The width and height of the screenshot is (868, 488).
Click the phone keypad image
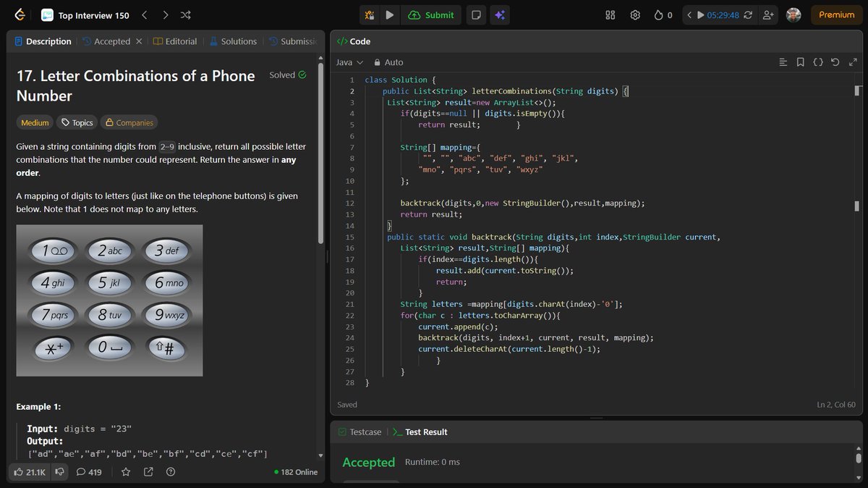pos(109,300)
